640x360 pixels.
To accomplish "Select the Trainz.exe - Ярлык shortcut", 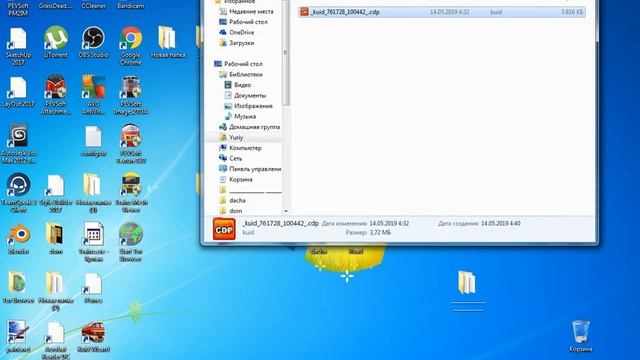I will pyautogui.click(x=93, y=242).
